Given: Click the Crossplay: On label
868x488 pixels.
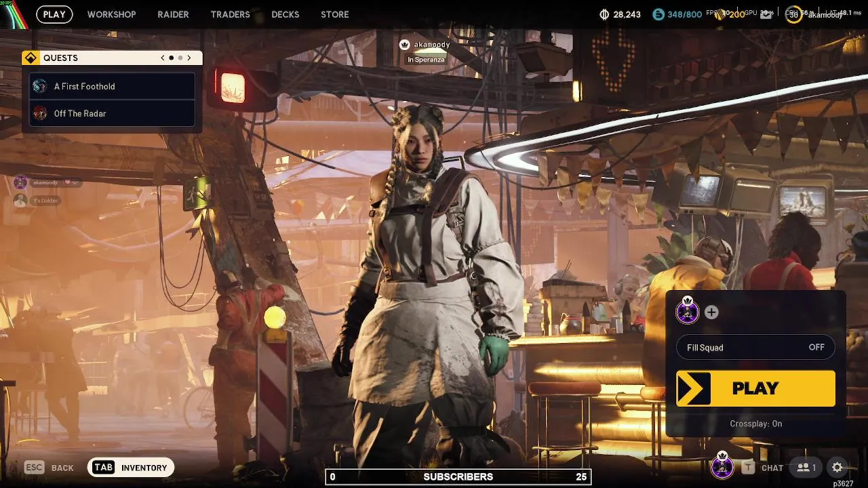Looking at the screenshot, I should tap(755, 424).
